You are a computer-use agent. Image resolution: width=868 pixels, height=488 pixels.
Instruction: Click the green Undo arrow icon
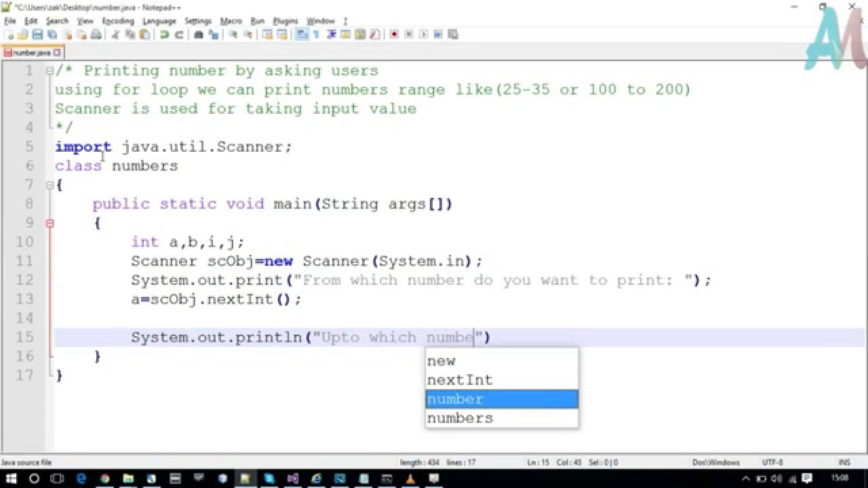click(164, 34)
